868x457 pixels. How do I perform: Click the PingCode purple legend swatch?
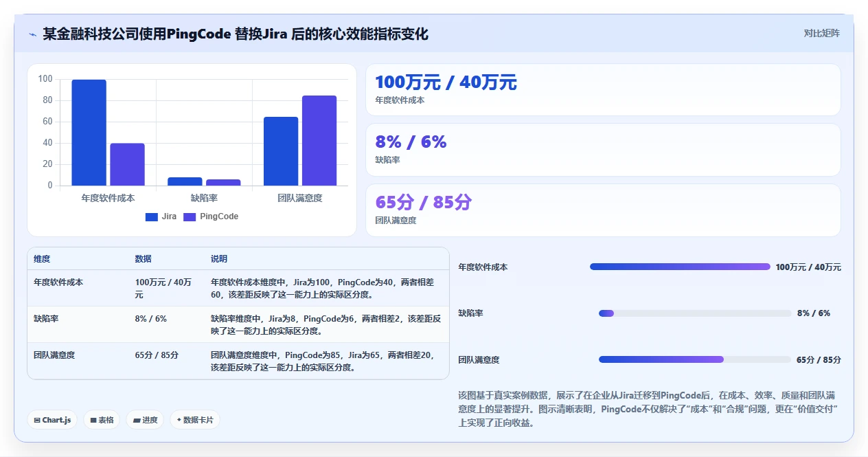pyautogui.click(x=190, y=217)
